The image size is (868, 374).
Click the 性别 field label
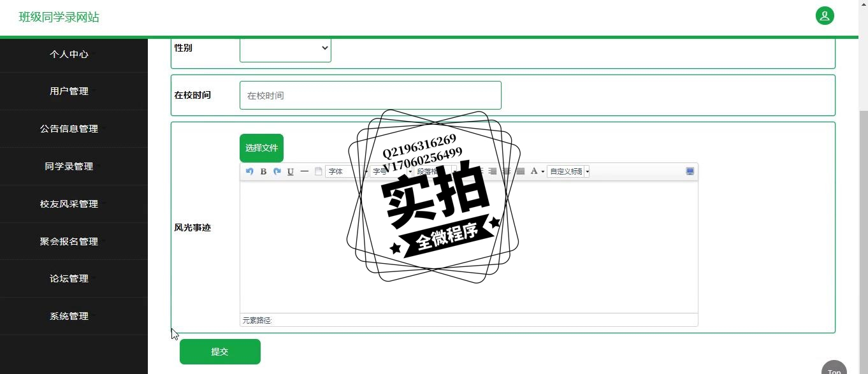(x=184, y=48)
